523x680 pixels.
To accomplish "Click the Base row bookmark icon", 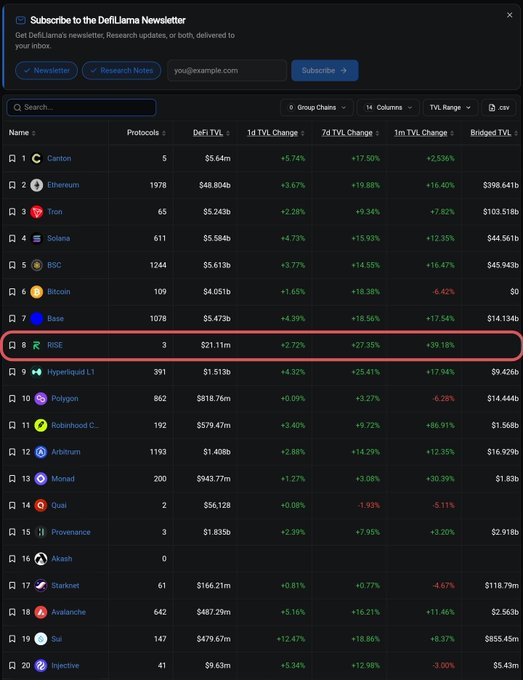I will 12,319.
